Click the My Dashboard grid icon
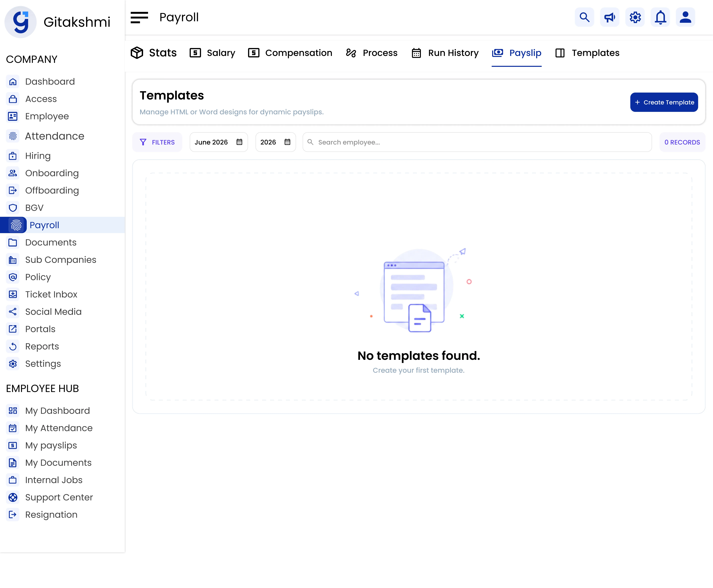This screenshot has height=588, width=713. (x=13, y=411)
